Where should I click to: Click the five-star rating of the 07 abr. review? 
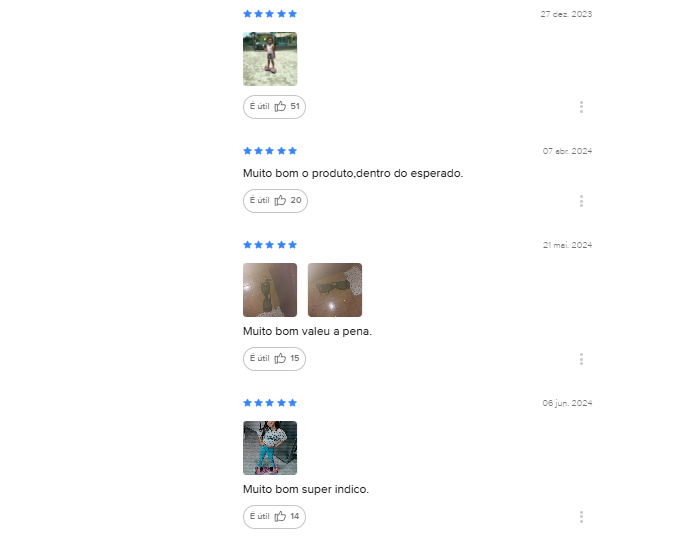[270, 151]
